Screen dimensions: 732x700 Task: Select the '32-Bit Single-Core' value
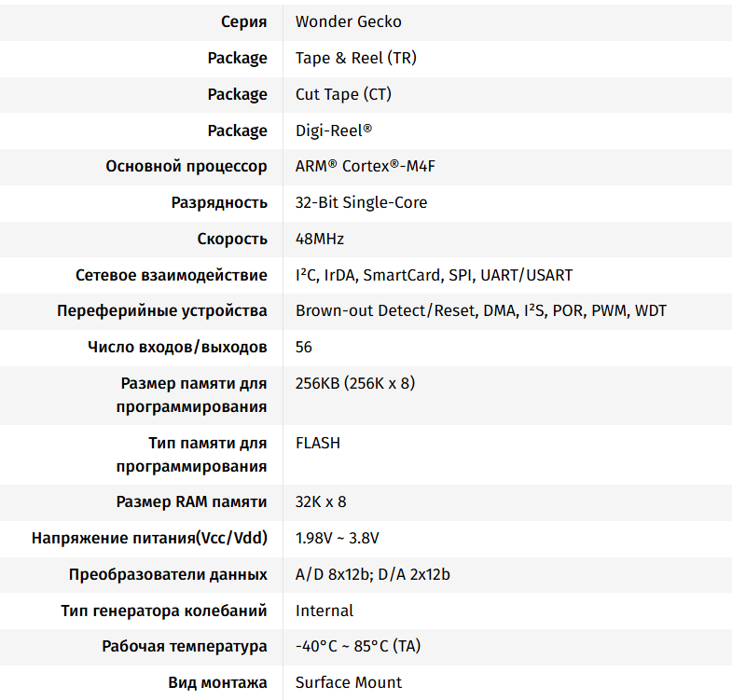coord(361,202)
